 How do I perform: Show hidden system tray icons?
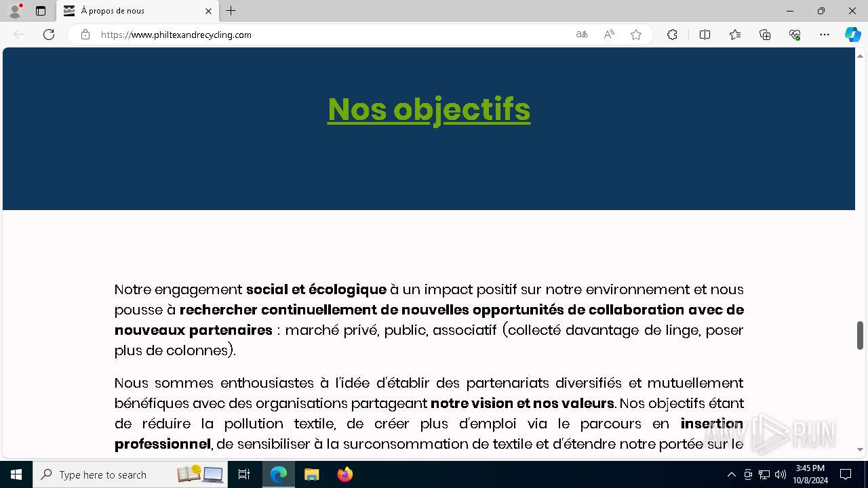[x=731, y=474]
